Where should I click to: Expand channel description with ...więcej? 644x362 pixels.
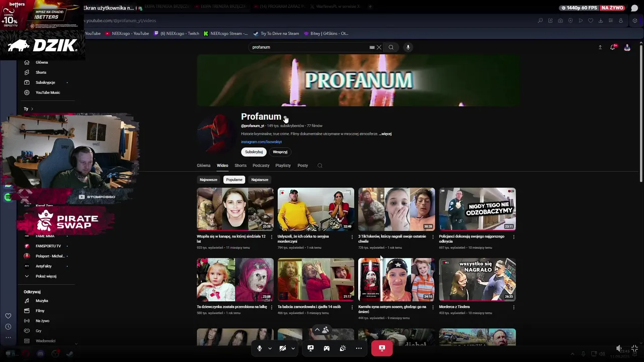[385, 134]
